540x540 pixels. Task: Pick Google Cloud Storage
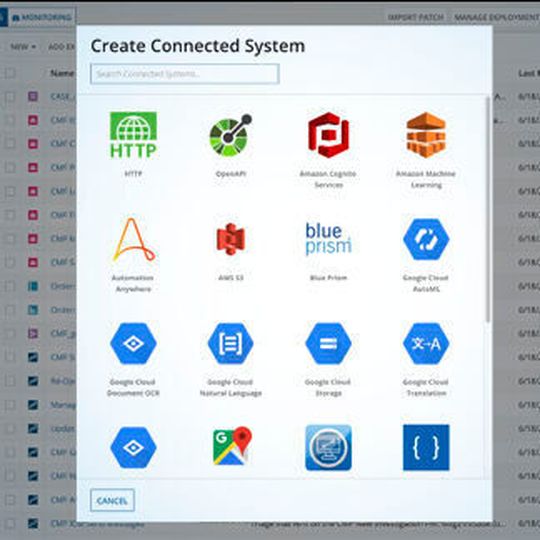pyautogui.click(x=328, y=343)
